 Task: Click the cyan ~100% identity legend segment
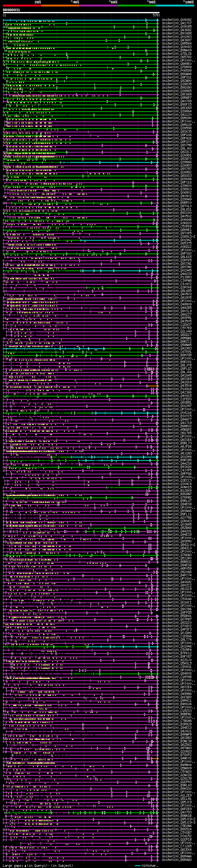175,6
